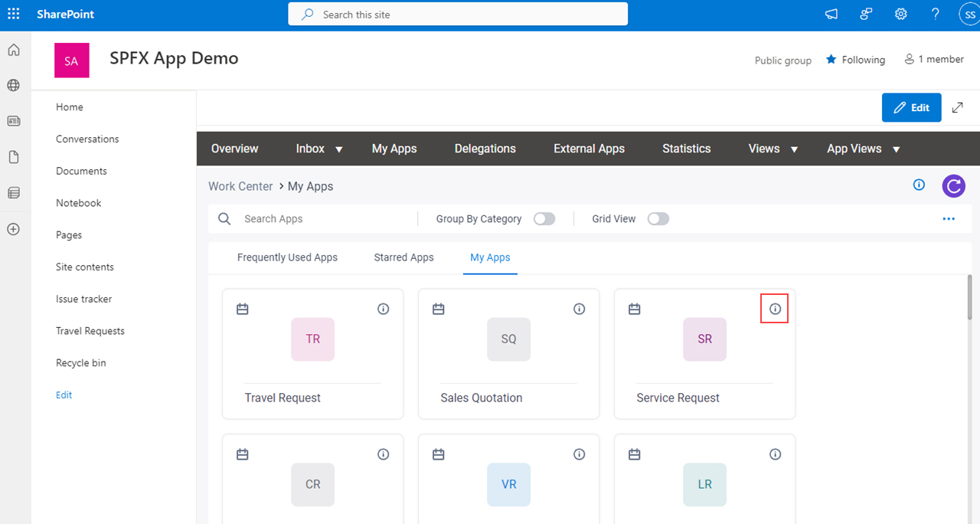Enable the Grid View toggle
The width and height of the screenshot is (980, 524).
pos(658,219)
